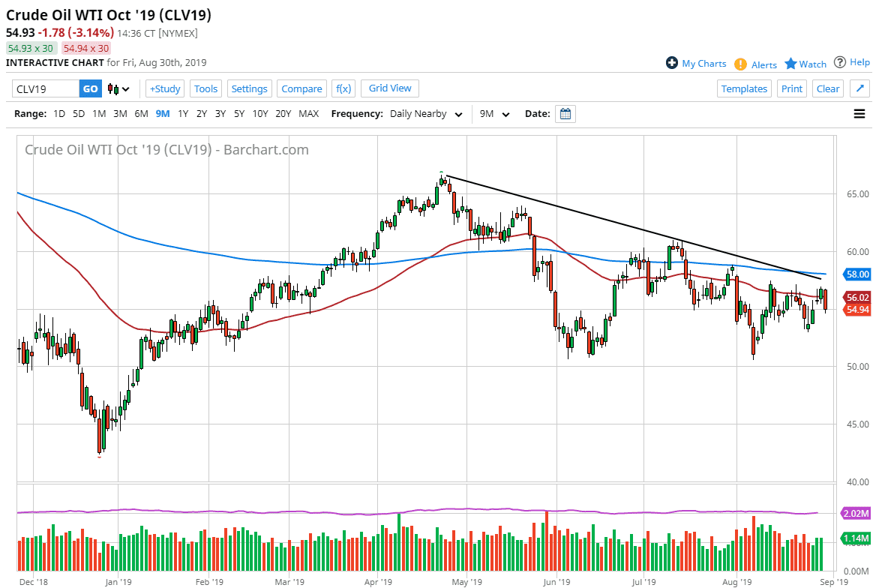Image resolution: width=885 pixels, height=588 pixels.
Task: Open the Alerts notification icon
Action: click(x=740, y=64)
